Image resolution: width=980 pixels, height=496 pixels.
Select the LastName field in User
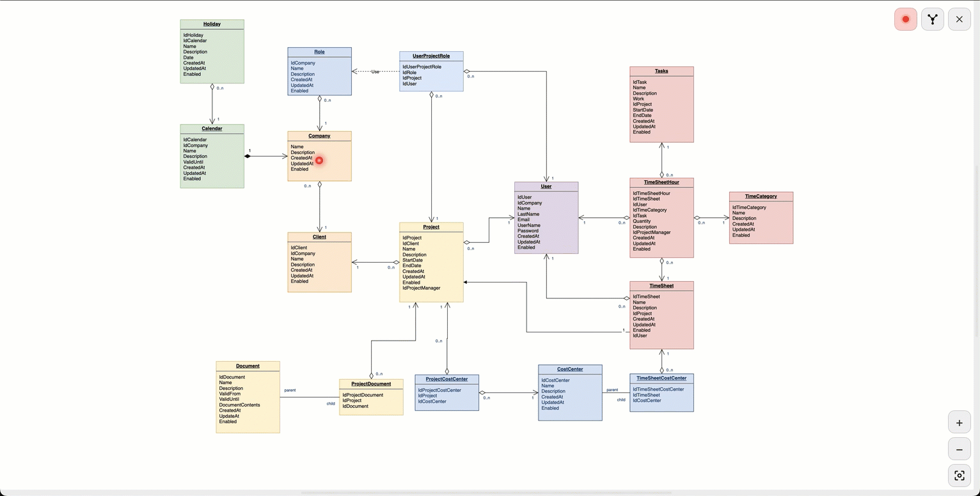(528, 214)
